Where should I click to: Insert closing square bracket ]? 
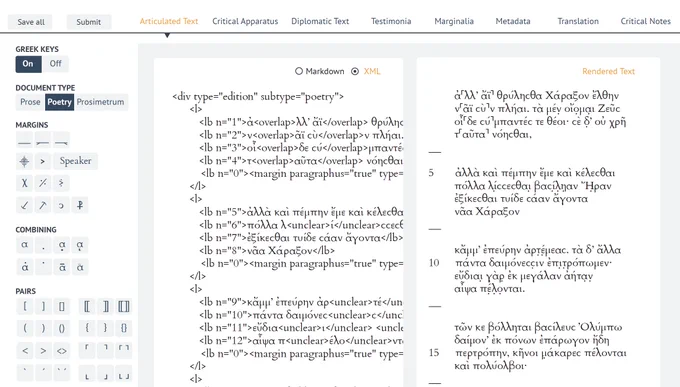[43, 306]
